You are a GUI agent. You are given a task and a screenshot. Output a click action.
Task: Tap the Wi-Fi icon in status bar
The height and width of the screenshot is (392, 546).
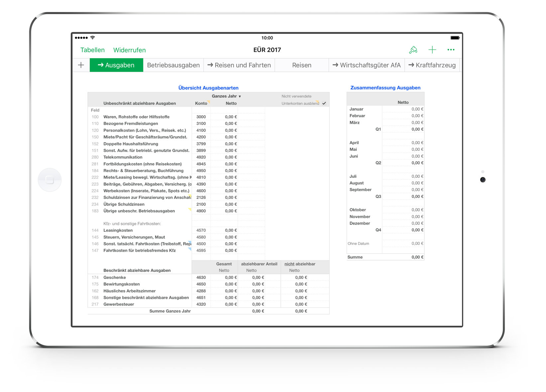93,38
